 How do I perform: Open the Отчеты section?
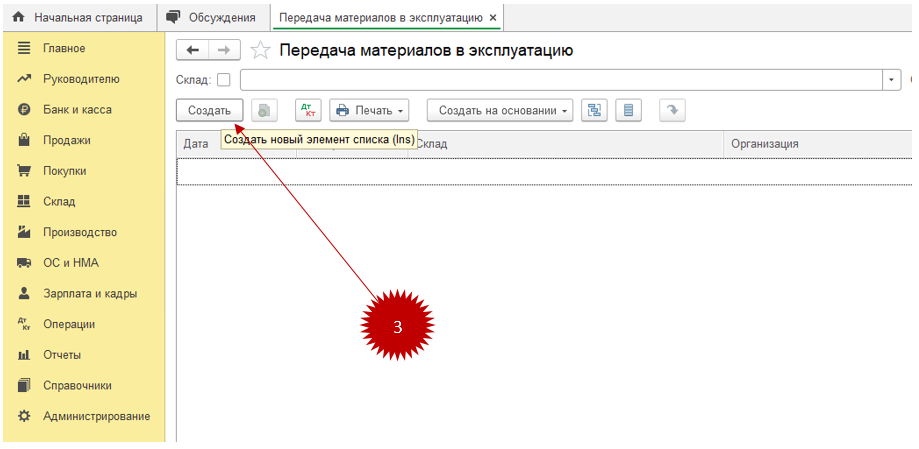[62, 355]
